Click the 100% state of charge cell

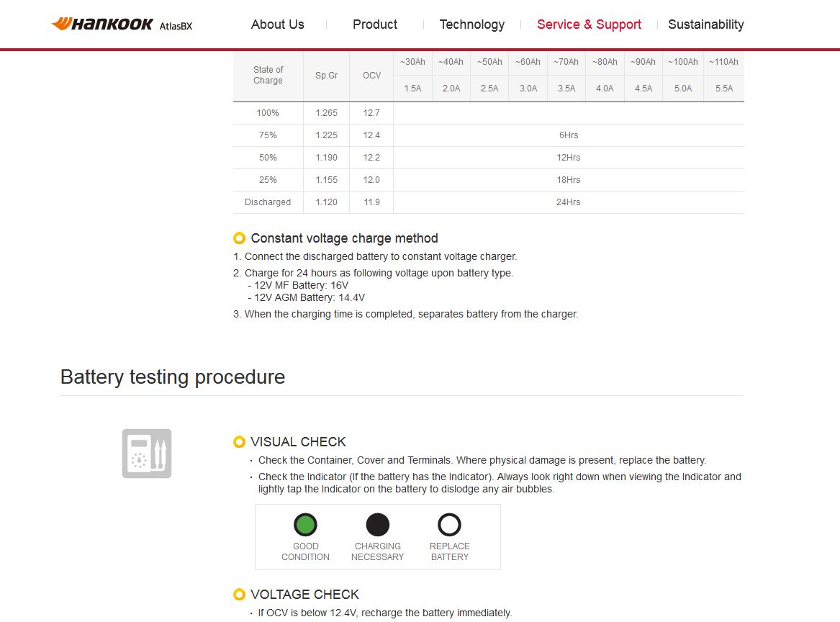point(268,113)
